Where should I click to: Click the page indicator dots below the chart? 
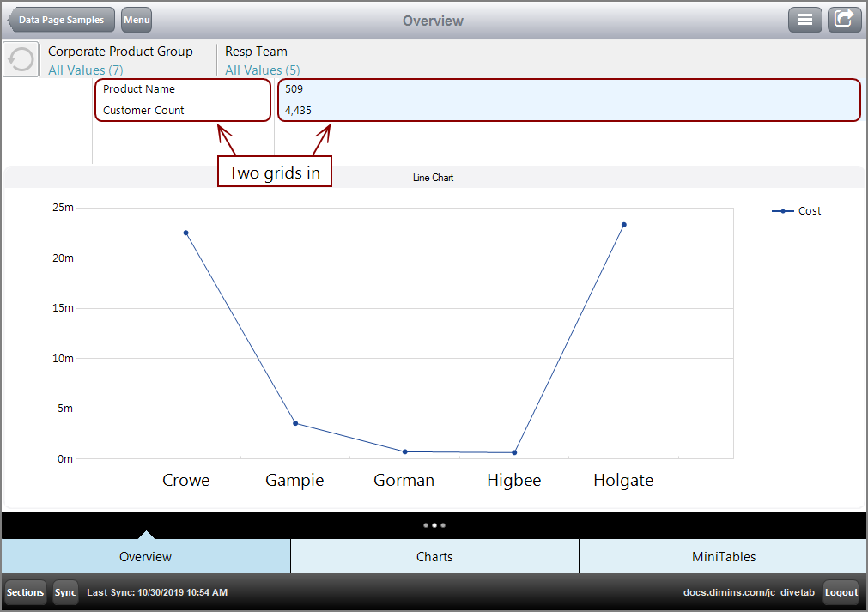(x=434, y=524)
